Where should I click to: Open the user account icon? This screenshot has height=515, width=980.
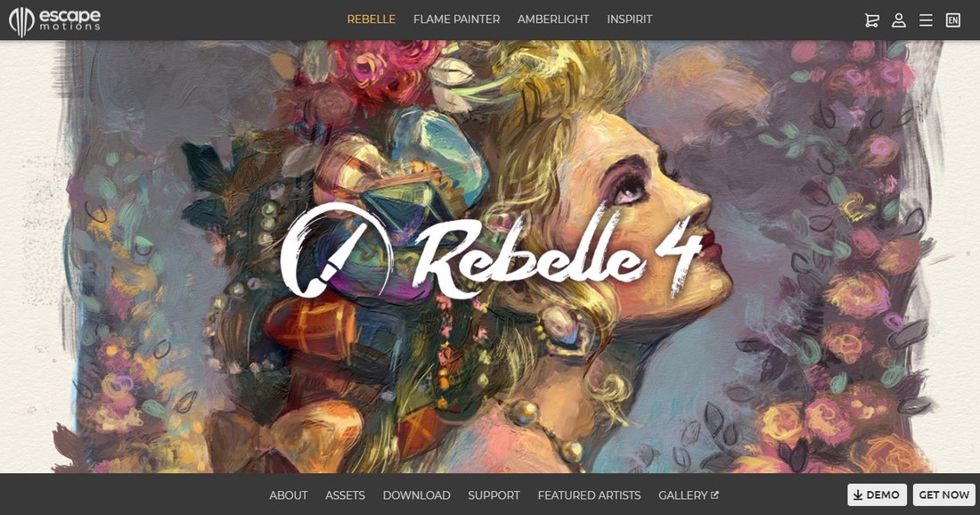coord(899,20)
